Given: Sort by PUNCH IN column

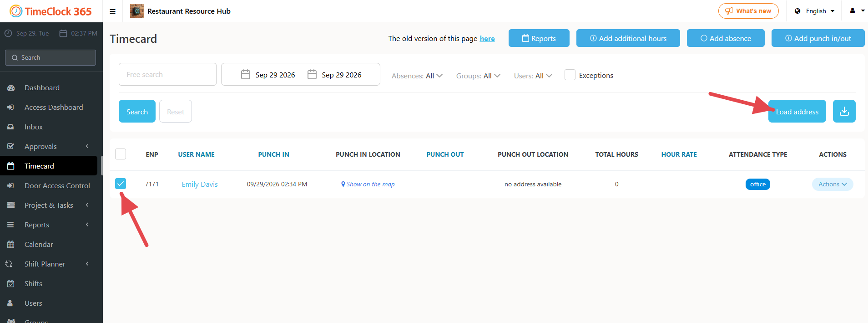Looking at the screenshot, I should click(x=274, y=154).
